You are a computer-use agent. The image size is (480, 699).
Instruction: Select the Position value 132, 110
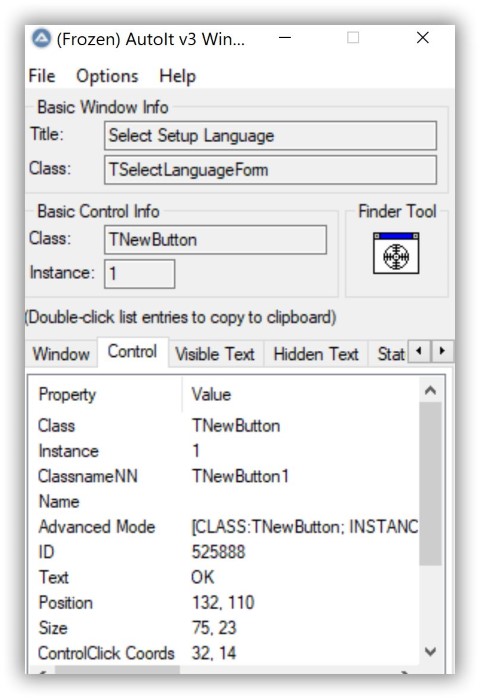coord(223,603)
